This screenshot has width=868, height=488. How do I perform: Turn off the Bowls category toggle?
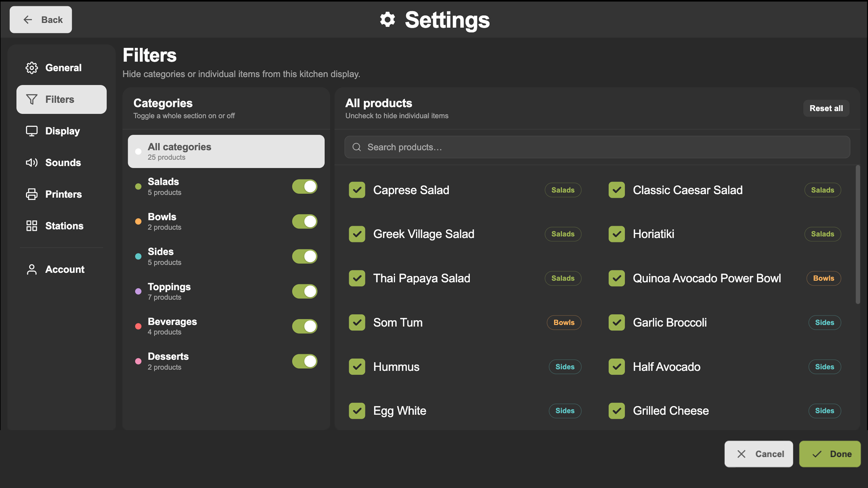pyautogui.click(x=305, y=222)
